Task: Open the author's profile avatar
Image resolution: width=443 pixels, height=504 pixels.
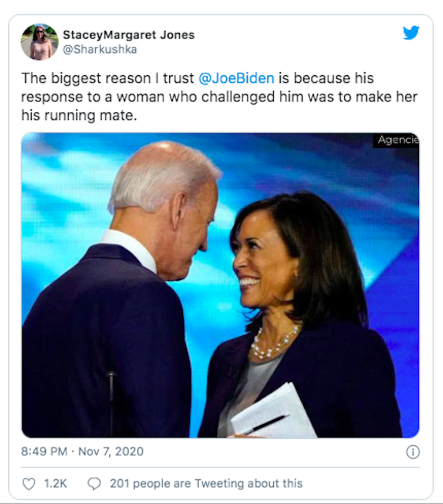Action: coord(39,42)
